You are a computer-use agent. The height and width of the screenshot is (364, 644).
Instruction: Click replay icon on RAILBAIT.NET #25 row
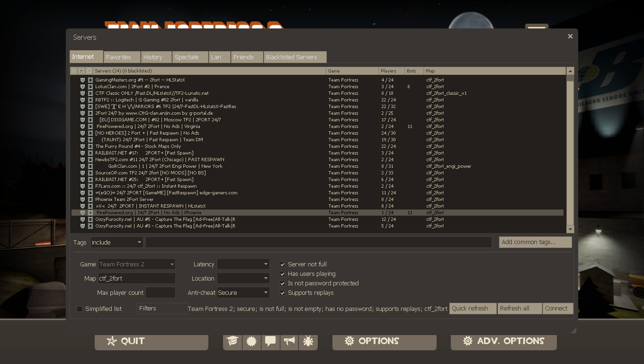[90, 180]
